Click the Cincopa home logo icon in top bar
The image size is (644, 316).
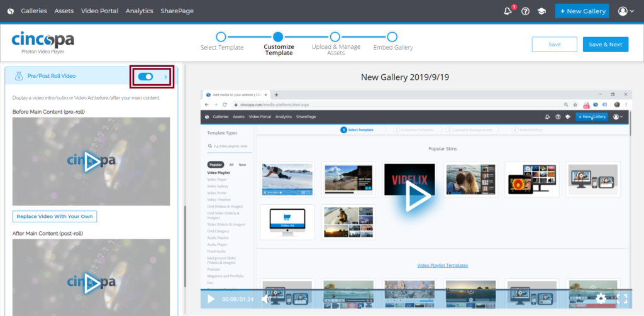(10, 11)
